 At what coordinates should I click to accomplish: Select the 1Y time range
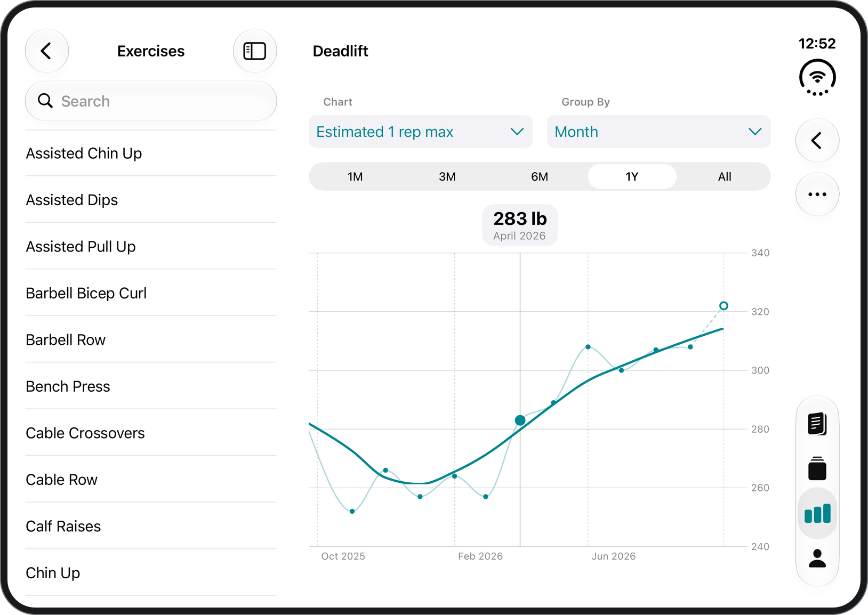632,176
